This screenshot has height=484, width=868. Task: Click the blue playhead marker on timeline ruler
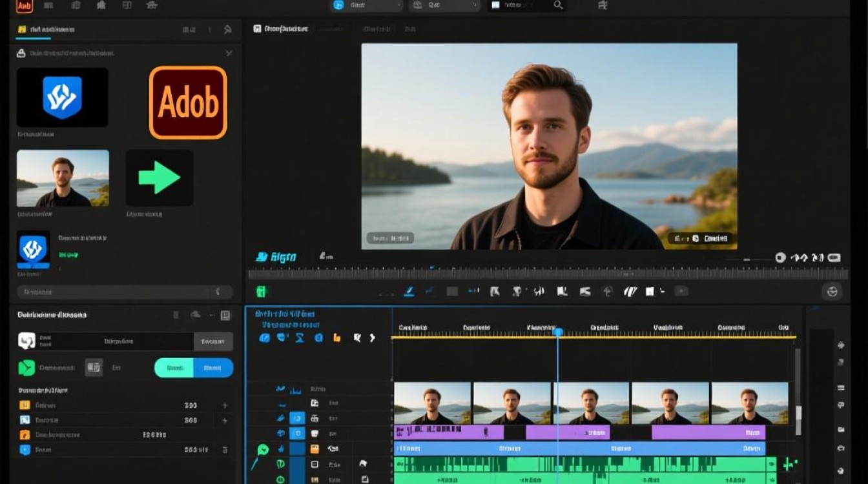[558, 332]
